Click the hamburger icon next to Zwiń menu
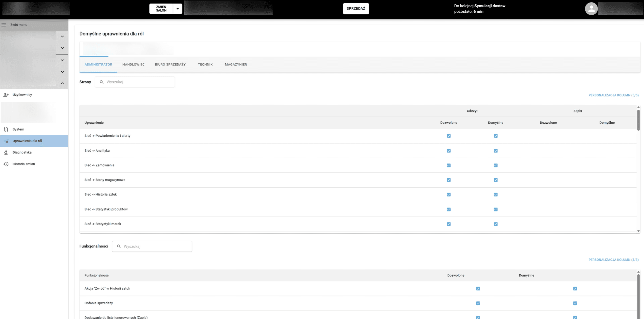644x319 pixels. pyautogui.click(x=4, y=25)
